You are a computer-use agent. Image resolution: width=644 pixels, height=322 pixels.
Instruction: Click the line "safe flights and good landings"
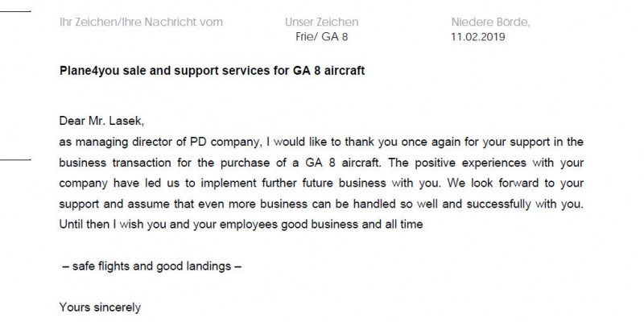pos(151,266)
